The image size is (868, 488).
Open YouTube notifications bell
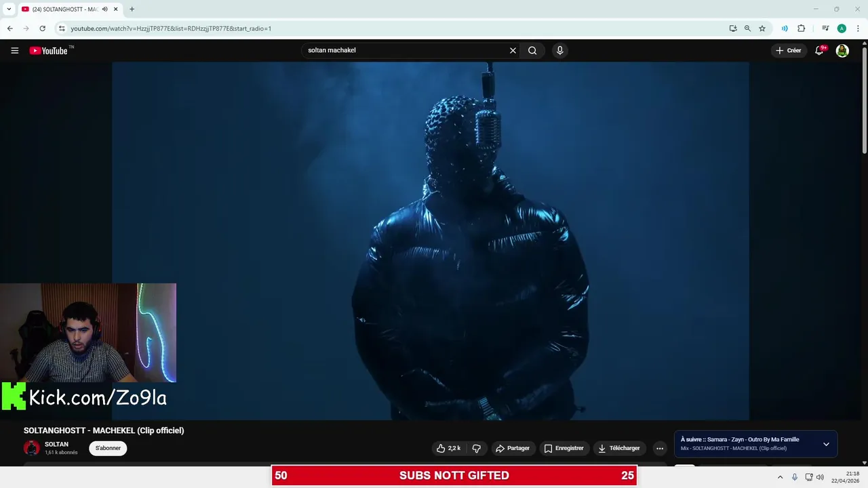(x=819, y=50)
